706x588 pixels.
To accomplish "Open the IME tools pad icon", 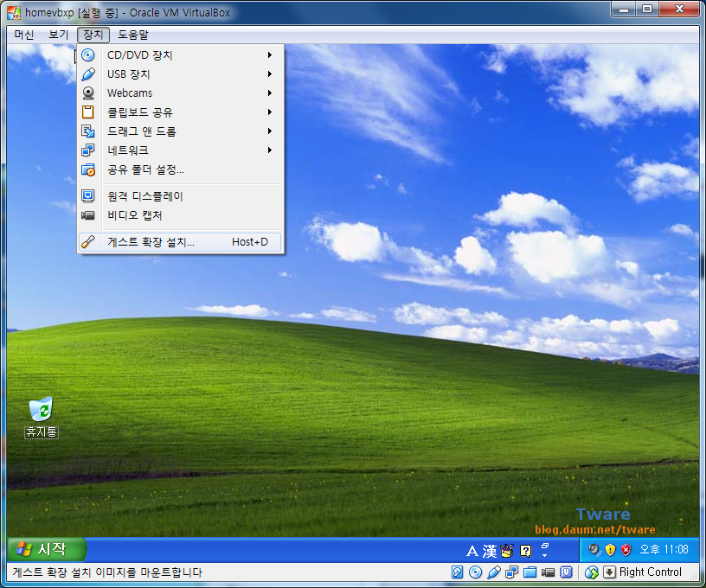I will point(507,551).
